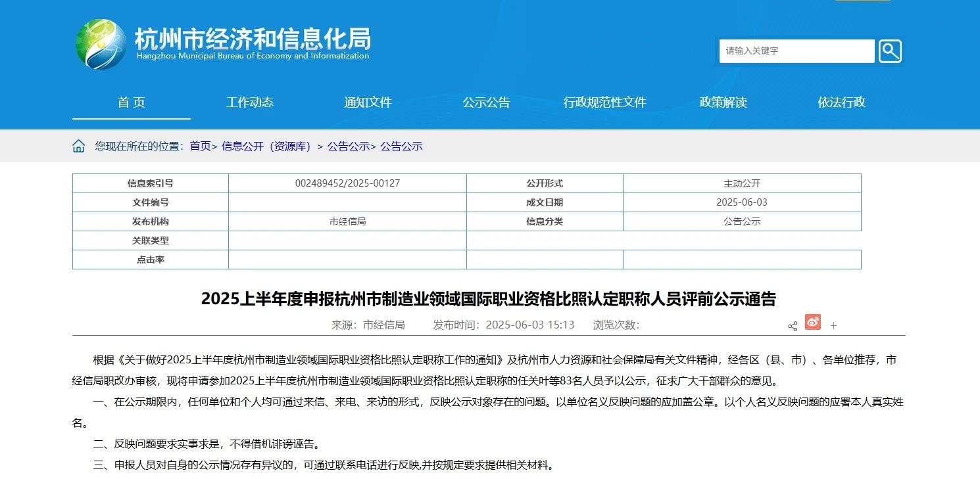The image size is (980, 479).
Task: Click 发布时间：2025-06-03 15:13 text
Action: [503, 325]
